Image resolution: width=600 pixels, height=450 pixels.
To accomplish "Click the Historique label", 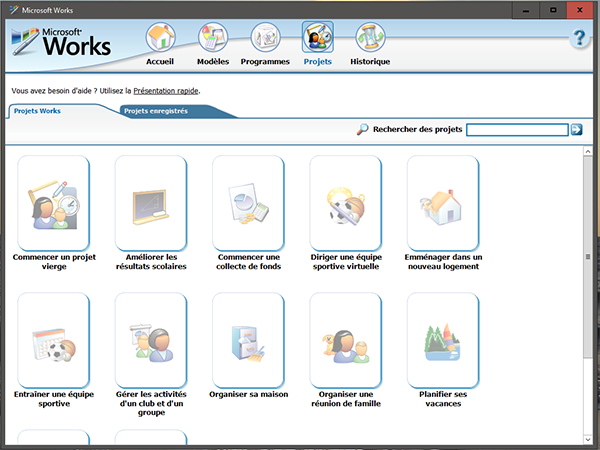I will tap(370, 62).
